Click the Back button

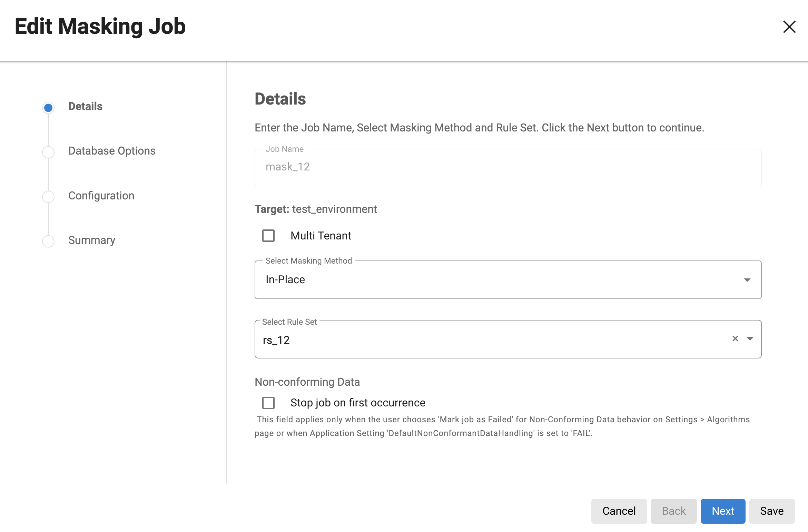coord(673,511)
